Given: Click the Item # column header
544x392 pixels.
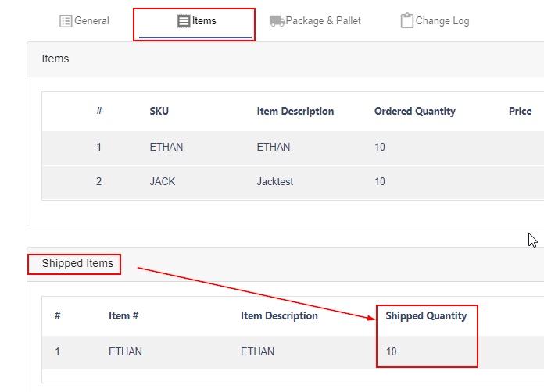Looking at the screenshot, I should coord(123,315).
